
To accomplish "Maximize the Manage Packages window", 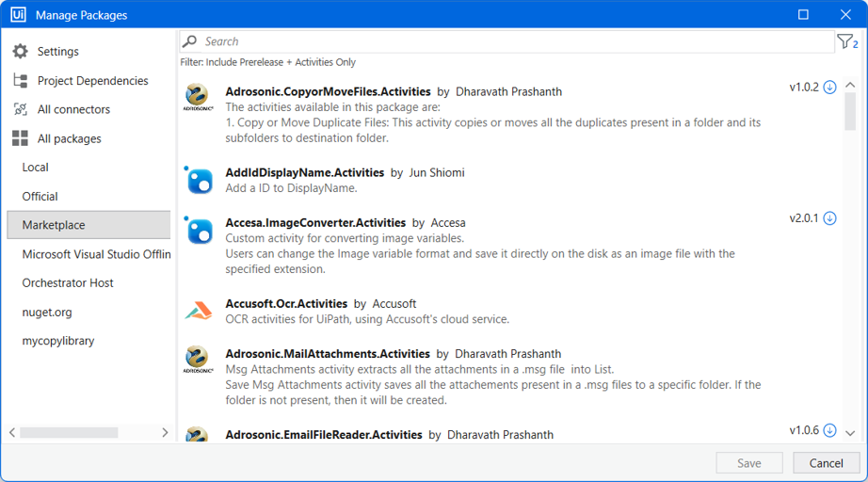I will 803,14.
